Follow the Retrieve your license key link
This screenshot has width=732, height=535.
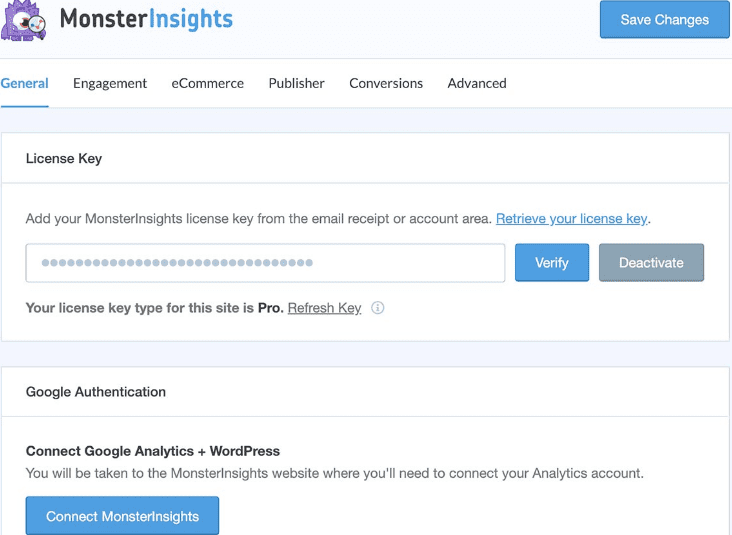(x=571, y=218)
